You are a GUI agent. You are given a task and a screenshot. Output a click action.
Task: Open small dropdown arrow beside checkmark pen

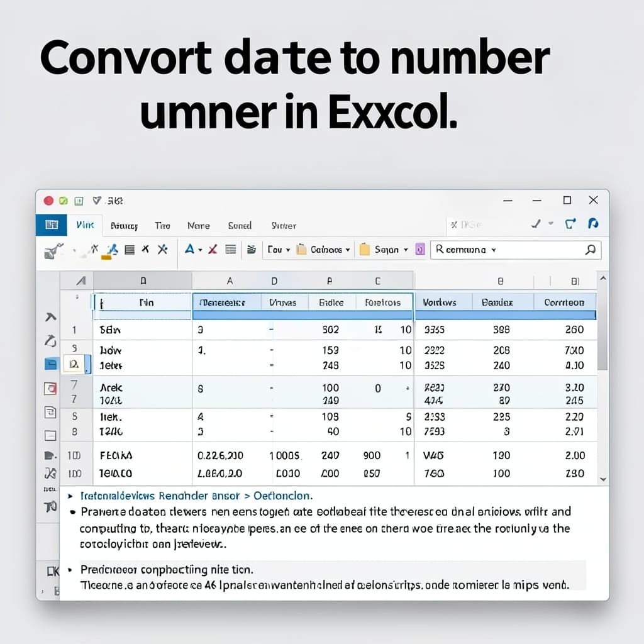click(x=551, y=223)
